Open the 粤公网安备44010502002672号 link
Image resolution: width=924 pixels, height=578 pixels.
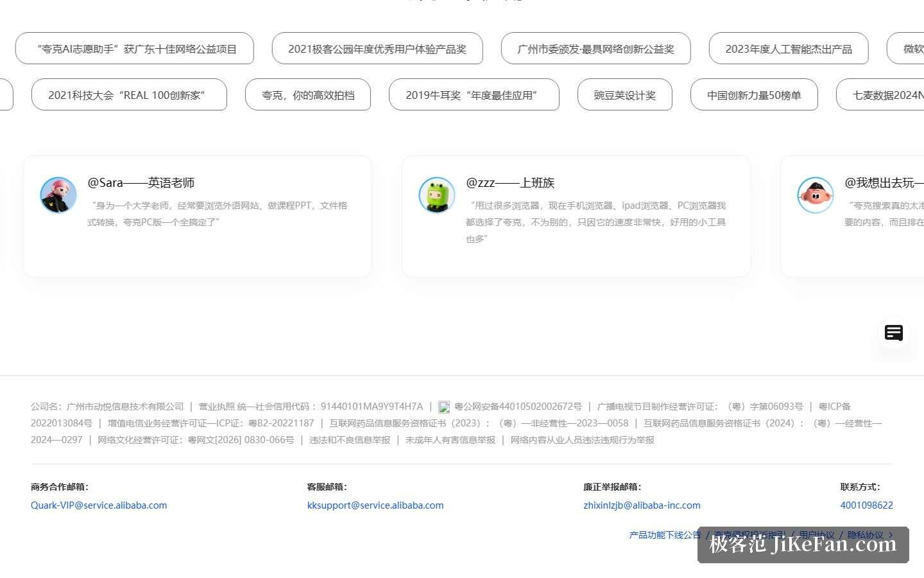[x=518, y=407]
